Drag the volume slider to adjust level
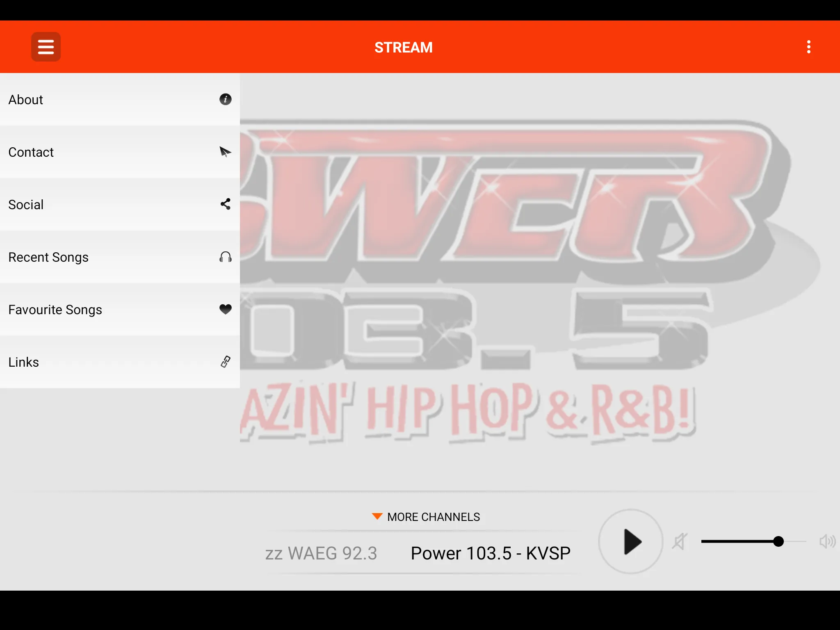Screen dimensions: 840x630 coord(778,541)
